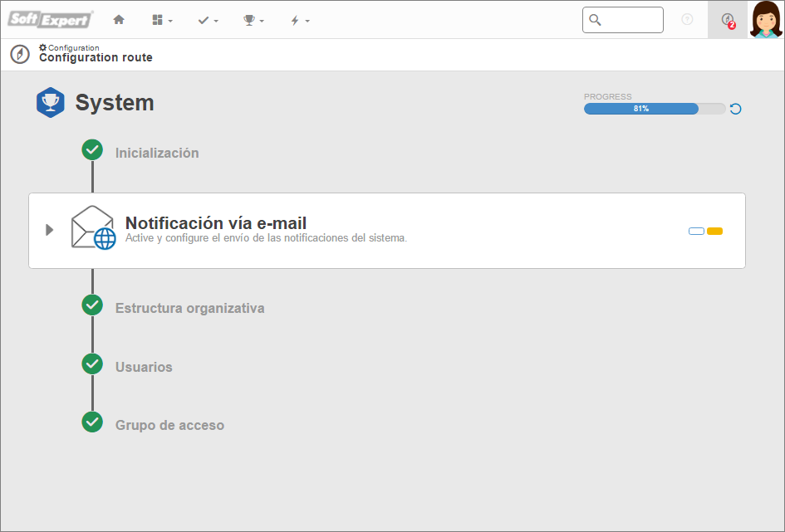
Task: Click the System heading
Action: click(115, 103)
